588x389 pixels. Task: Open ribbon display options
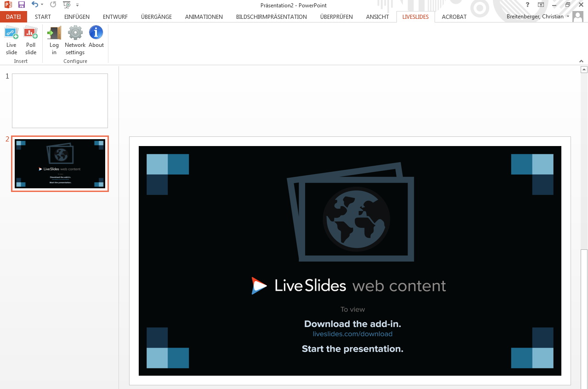click(x=541, y=5)
